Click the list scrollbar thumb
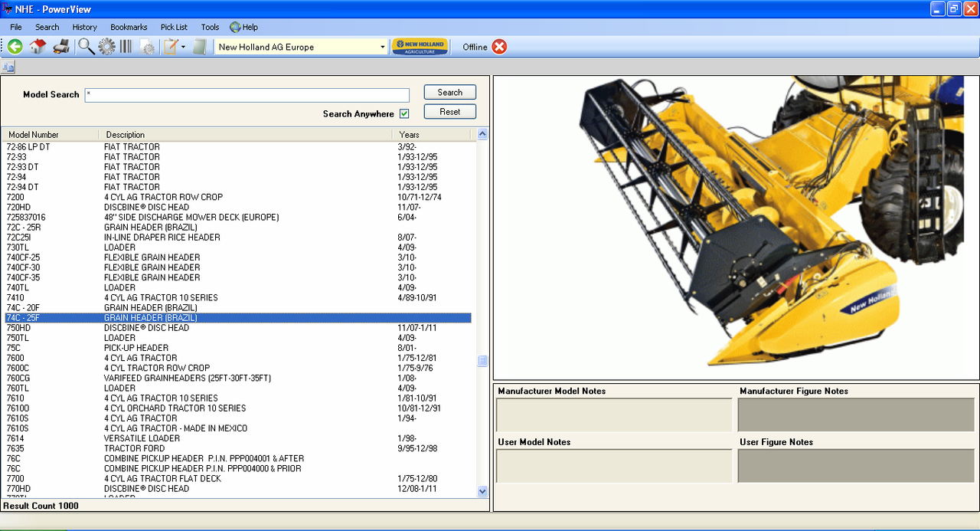This screenshot has height=531, width=980. 482,361
